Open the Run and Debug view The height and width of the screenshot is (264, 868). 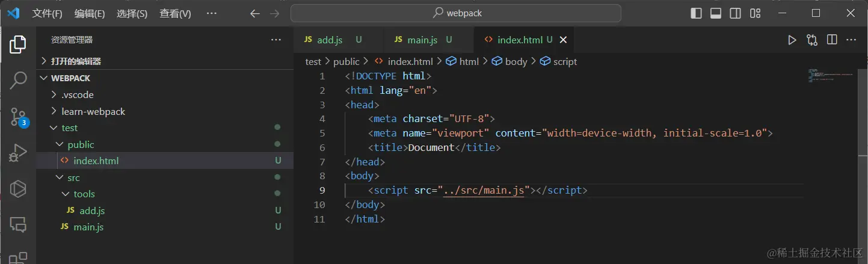18,153
